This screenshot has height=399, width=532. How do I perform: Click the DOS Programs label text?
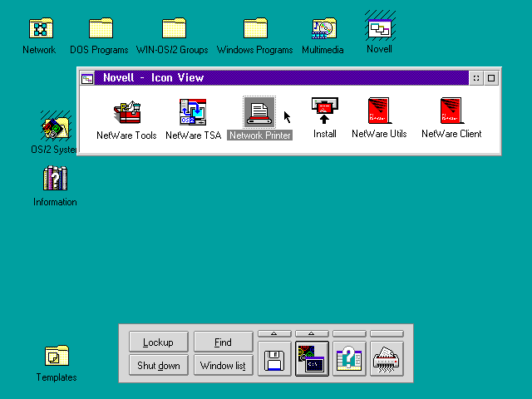(x=99, y=50)
